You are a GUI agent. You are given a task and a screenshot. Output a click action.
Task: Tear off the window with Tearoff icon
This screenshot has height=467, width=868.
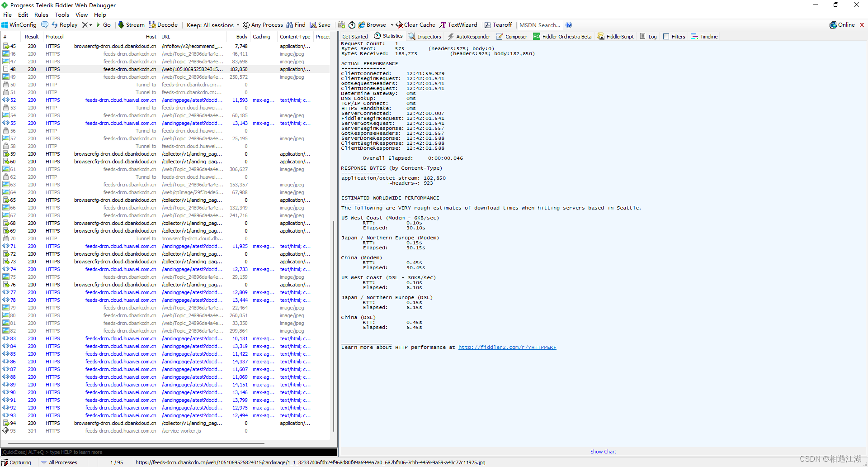(x=498, y=24)
